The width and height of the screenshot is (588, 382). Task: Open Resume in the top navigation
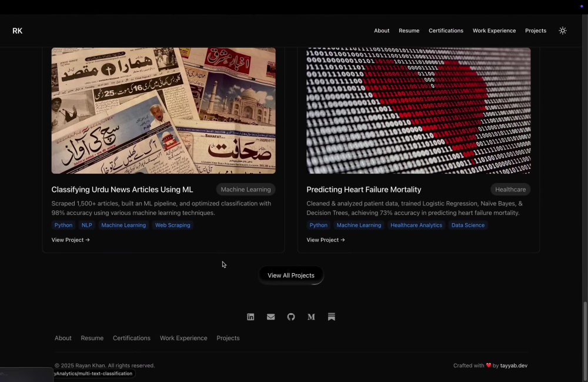click(x=409, y=31)
